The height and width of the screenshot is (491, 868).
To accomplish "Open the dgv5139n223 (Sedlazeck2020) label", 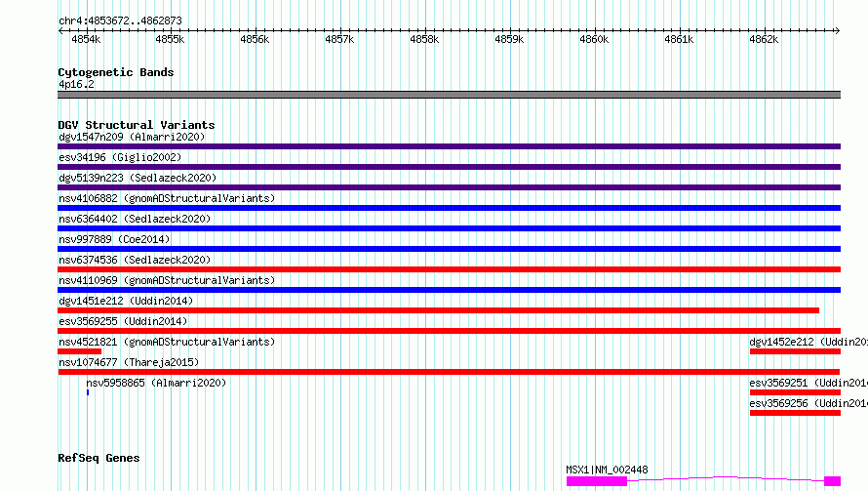I will tap(138, 178).
